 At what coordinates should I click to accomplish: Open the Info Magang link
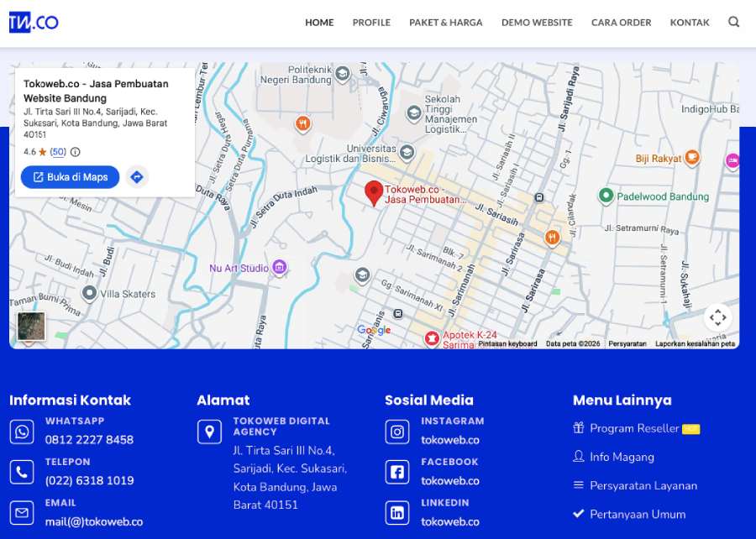coord(622,457)
